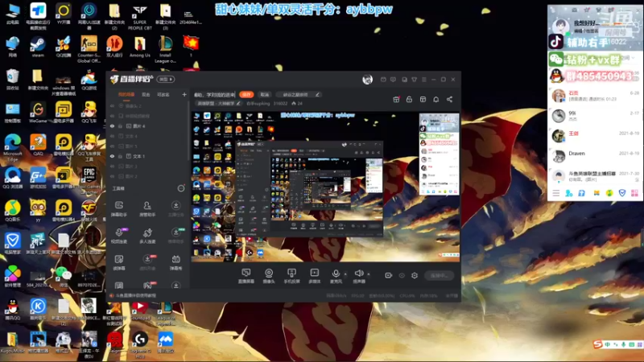Click the Steam desktop icon
644x362 pixels.
pyautogui.click(x=38, y=47)
